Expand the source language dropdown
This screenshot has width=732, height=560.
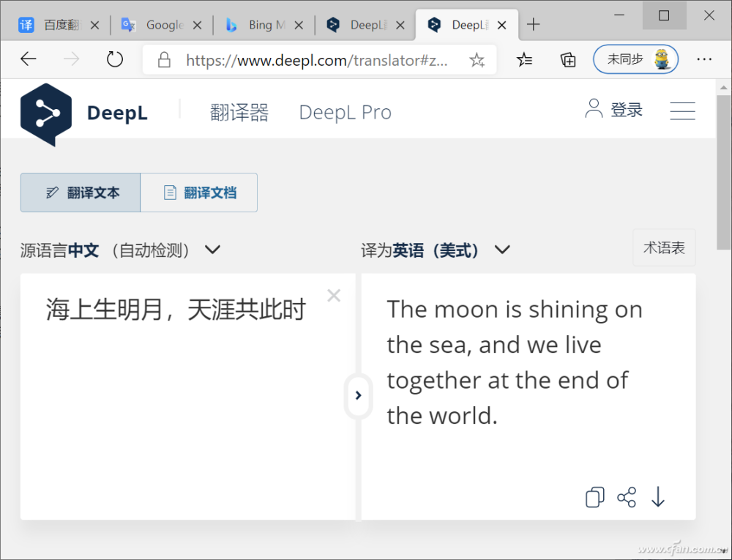coord(212,250)
